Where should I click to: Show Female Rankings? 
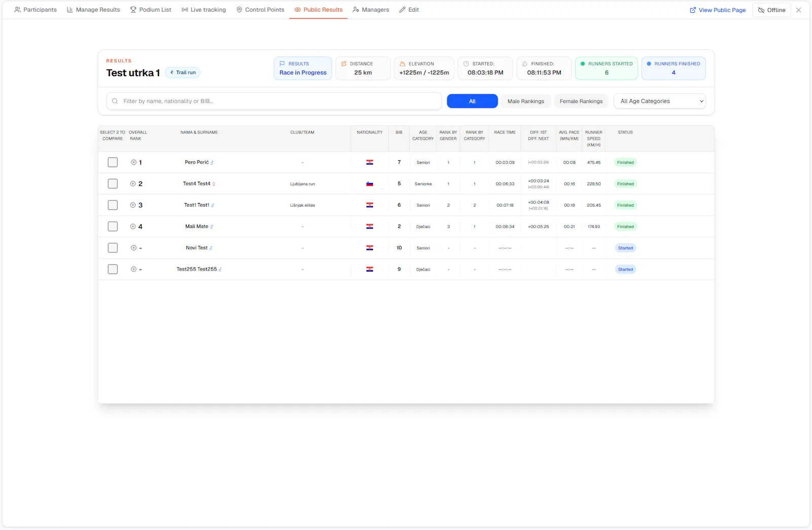tap(581, 101)
